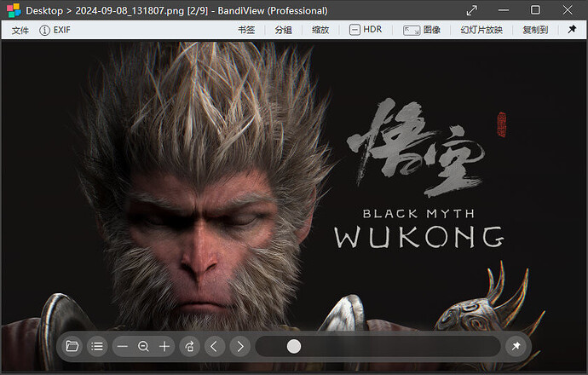Click the image position slider handle
The height and width of the screenshot is (375, 588).
tap(294, 346)
